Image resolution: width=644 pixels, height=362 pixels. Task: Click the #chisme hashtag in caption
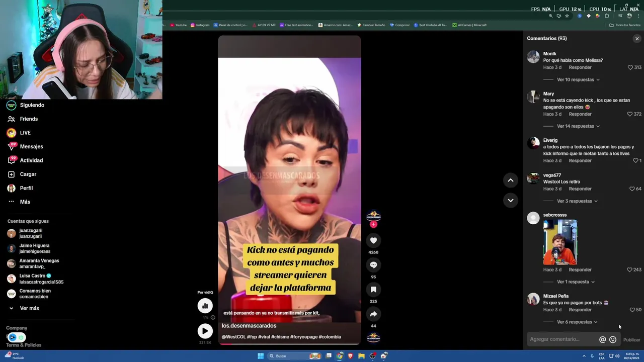[280, 337]
